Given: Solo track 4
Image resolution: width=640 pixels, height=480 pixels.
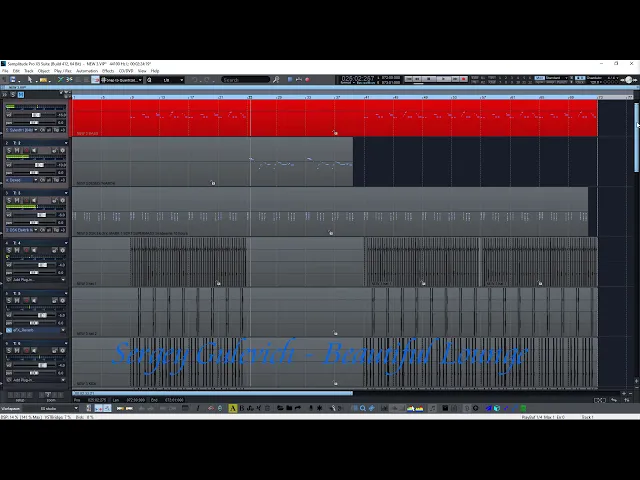Looking at the screenshot, I should click(9, 250).
